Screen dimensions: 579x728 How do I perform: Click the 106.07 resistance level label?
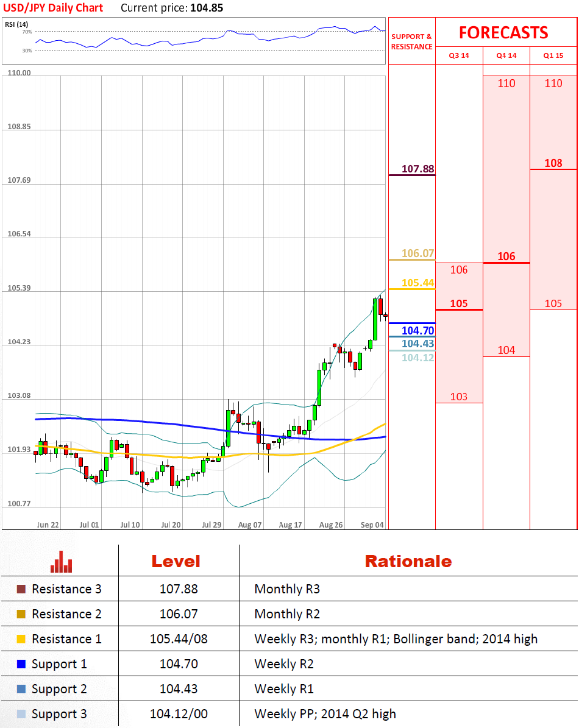coord(418,253)
